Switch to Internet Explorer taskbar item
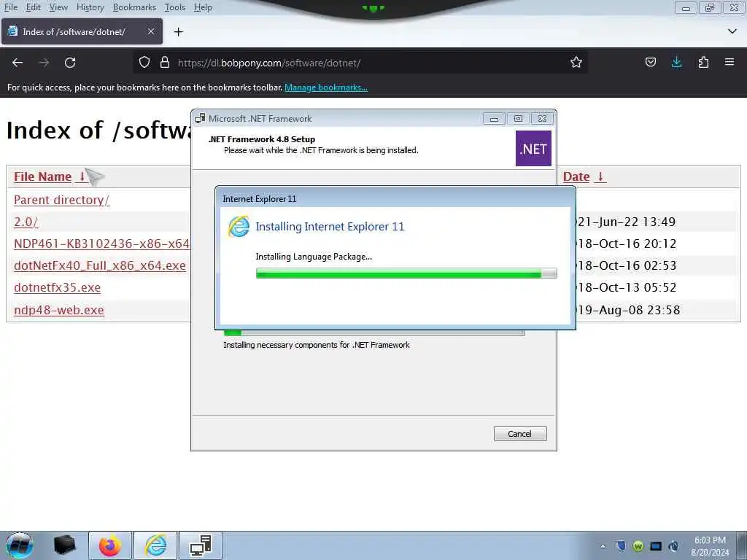Screen dimensions: 747x560 (x=155, y=545)
